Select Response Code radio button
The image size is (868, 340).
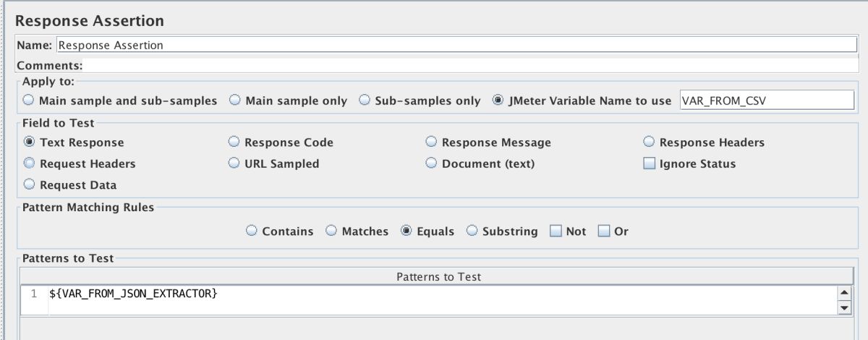tap(234, 143)
